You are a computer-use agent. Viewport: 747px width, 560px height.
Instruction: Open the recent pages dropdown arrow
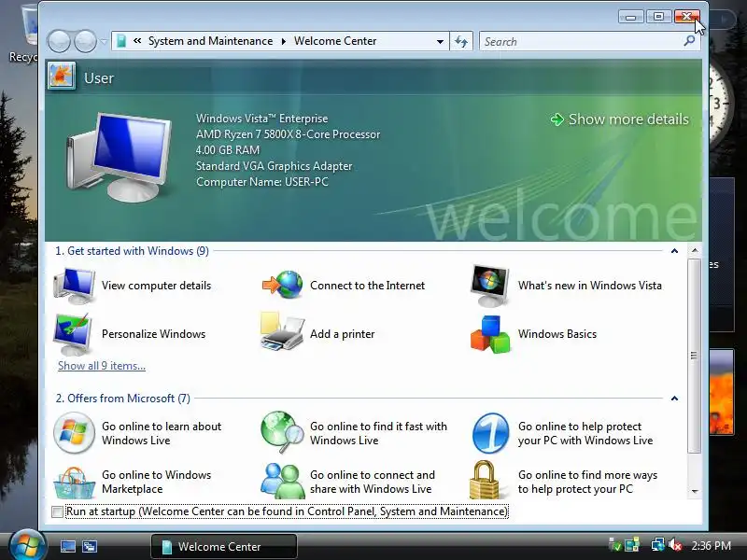coord(104,42)
